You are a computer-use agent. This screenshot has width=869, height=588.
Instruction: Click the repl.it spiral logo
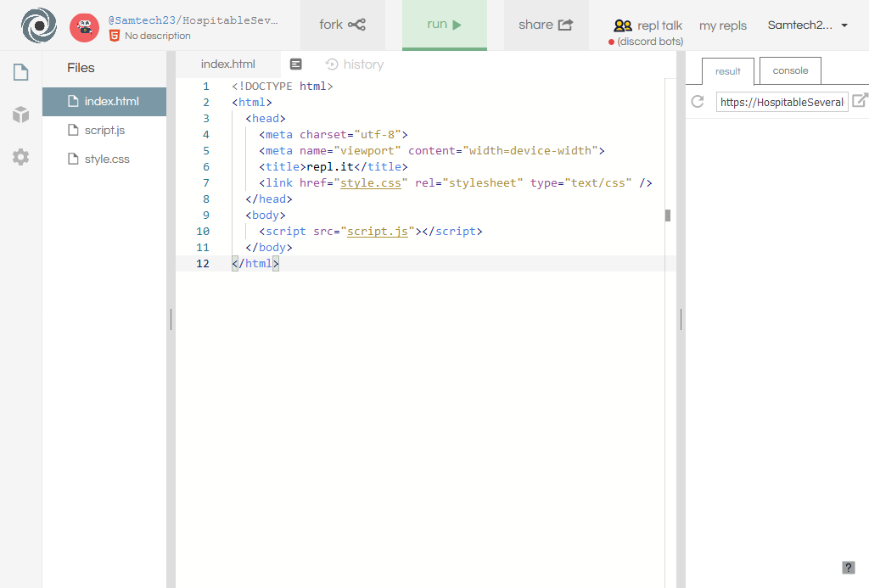(39, 25)
